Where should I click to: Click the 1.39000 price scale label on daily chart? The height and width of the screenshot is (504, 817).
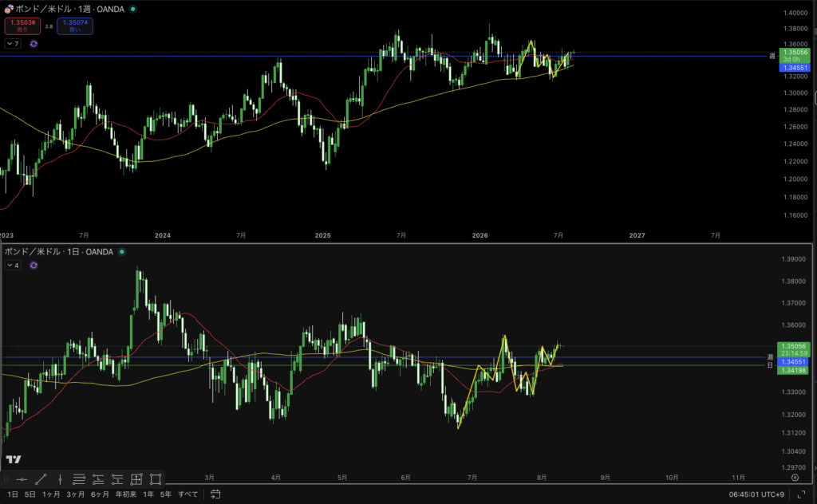click(793, 258)
